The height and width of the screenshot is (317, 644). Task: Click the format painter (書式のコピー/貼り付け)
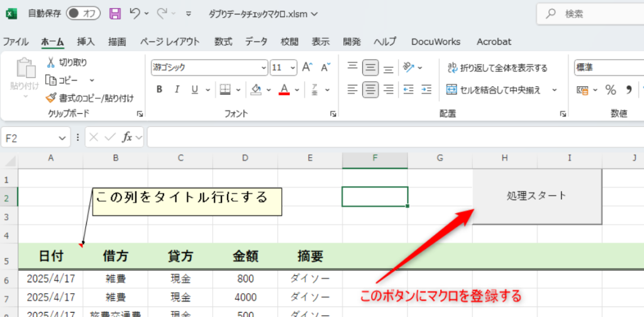coord(52,98)
